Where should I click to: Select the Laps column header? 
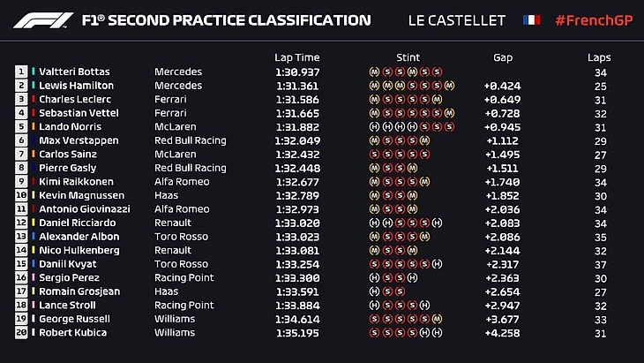[599, 57]
